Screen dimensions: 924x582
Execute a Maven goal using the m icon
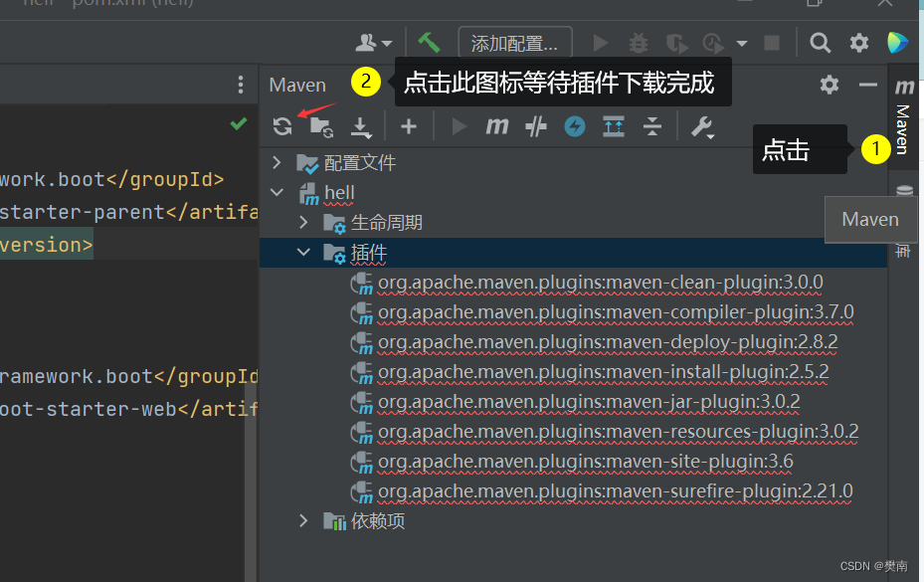[x=496, y=126]
